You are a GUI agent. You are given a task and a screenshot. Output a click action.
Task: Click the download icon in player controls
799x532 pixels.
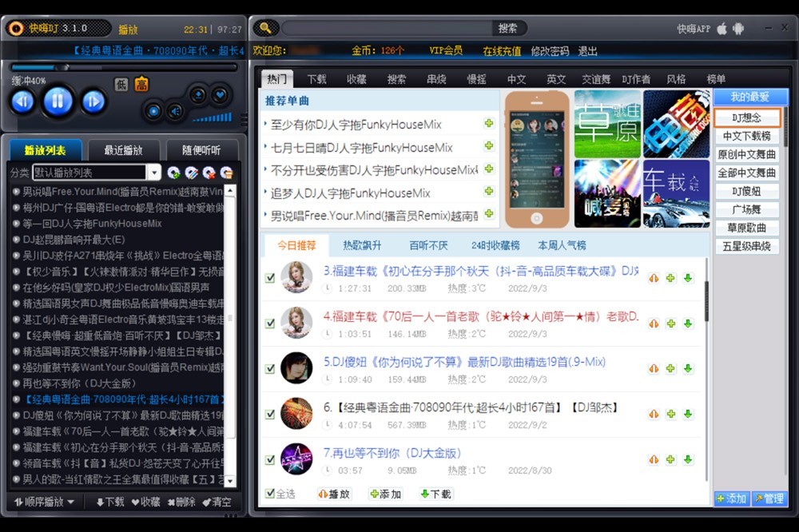coord(197,95)
